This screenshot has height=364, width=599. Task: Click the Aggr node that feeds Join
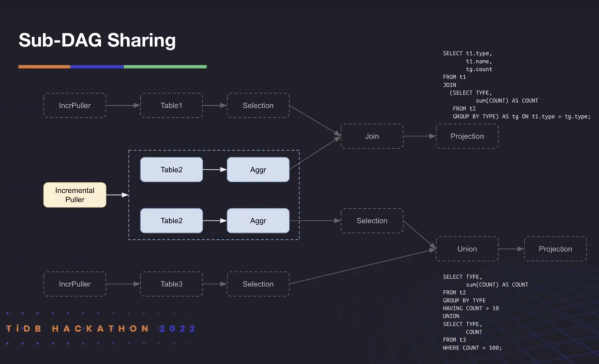coord(258,170)
